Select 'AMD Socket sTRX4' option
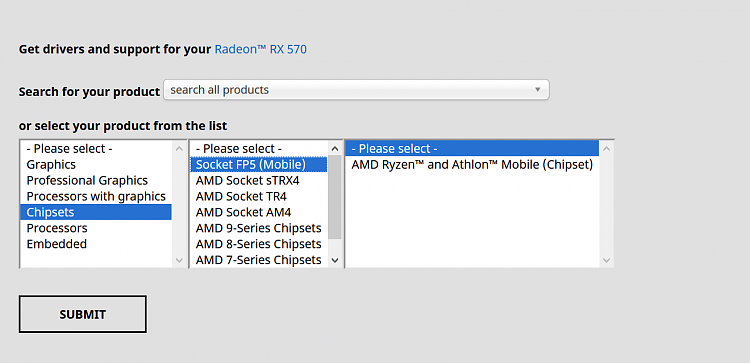This screenshot has width=750, height=363. tap(259, 180)
